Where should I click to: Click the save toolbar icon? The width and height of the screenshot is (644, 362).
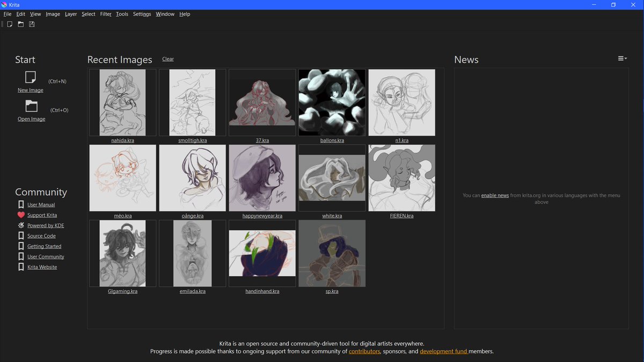point(32,24)
